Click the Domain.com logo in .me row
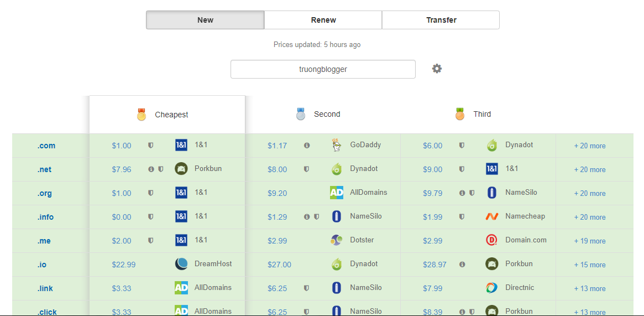 tap(491, 240)
